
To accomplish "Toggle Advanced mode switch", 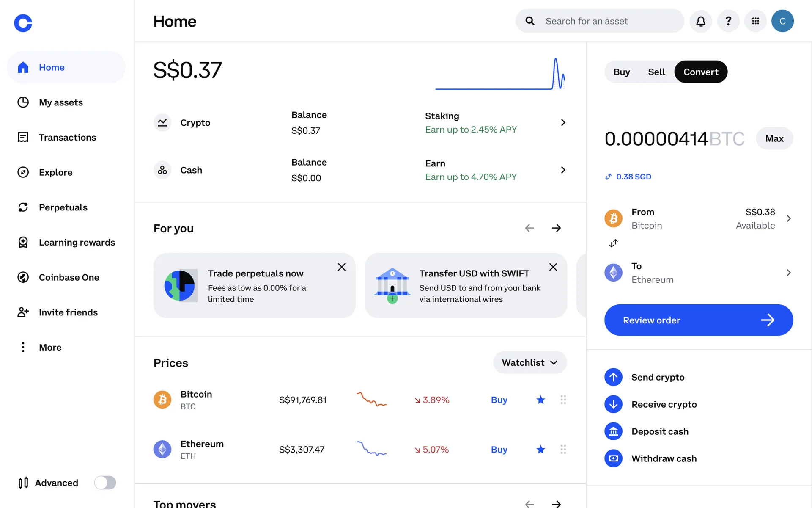I will tap(105, 483).
